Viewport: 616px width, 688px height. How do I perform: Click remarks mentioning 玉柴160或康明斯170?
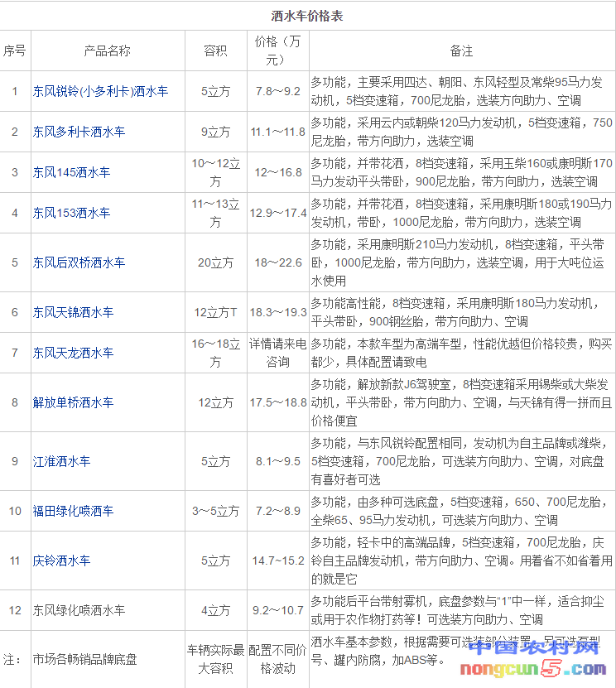click(461, 172)
